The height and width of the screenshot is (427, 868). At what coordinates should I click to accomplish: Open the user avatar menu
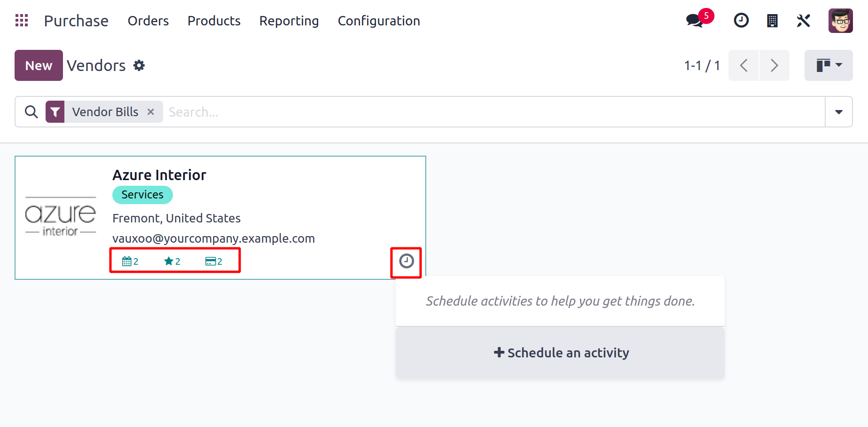841,21
